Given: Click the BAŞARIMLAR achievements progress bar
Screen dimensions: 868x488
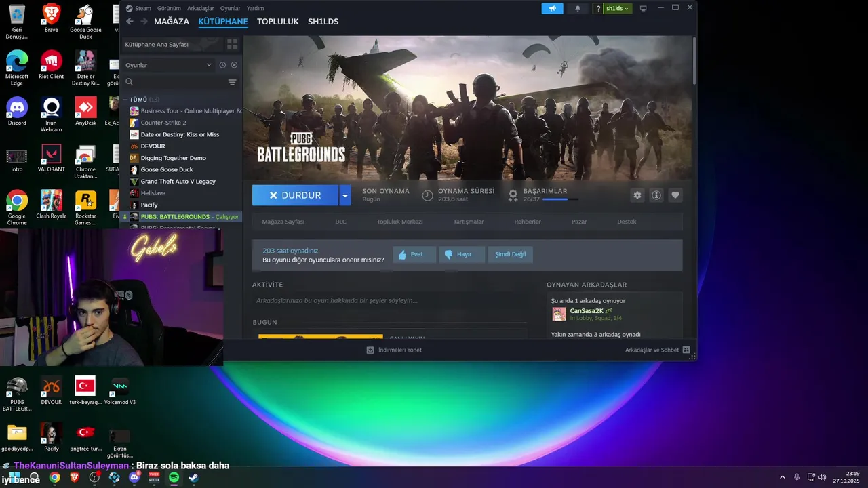Looking at the screenshot, I should click(x=560, y=199).
